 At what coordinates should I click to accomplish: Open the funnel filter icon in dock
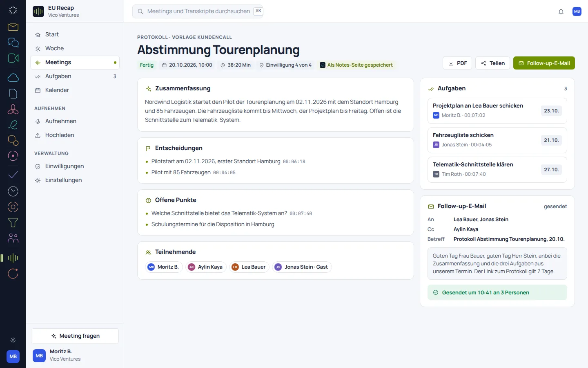pyautogui.click(x=13, y=222)
